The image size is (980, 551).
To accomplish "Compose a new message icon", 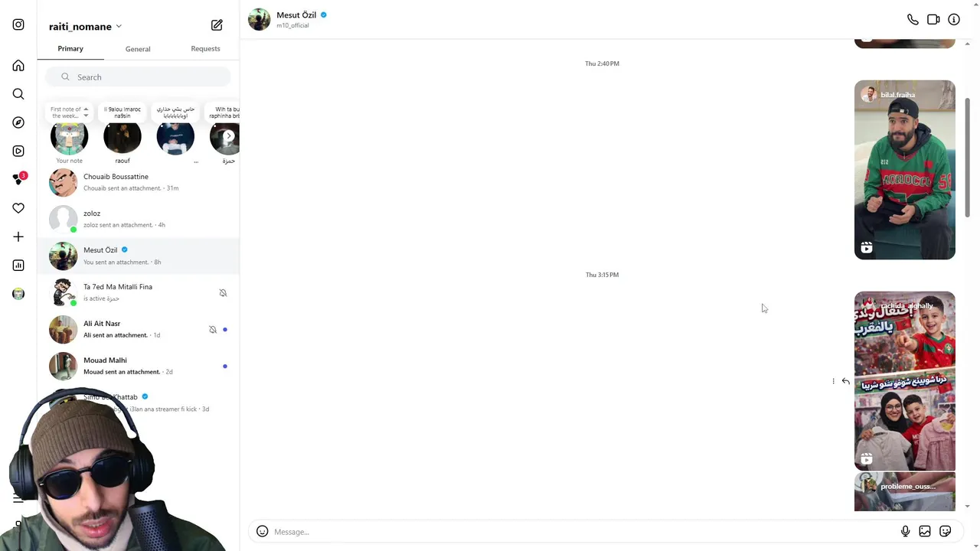I will click(217, 25).
